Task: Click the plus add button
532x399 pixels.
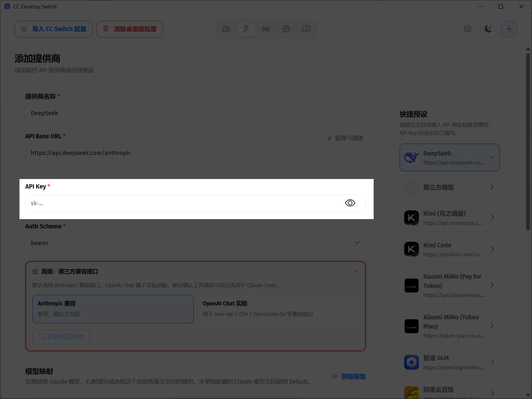Action: pos(509,29)
